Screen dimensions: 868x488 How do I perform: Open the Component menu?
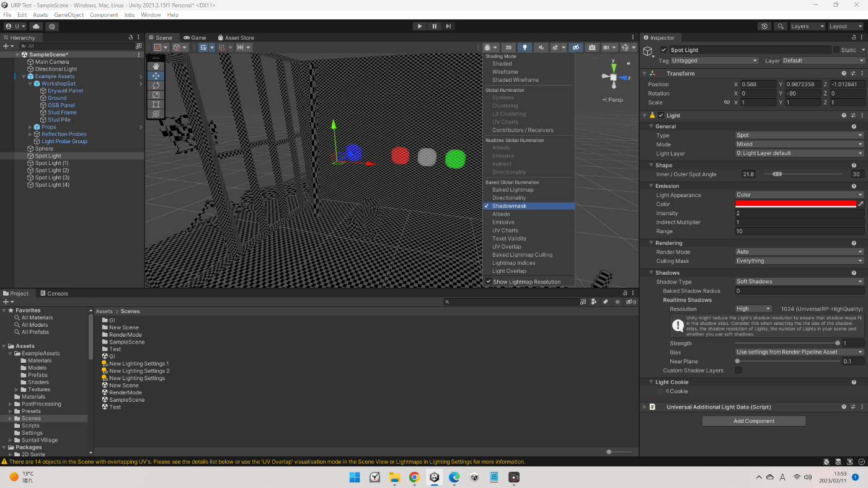tap(104, 15)
